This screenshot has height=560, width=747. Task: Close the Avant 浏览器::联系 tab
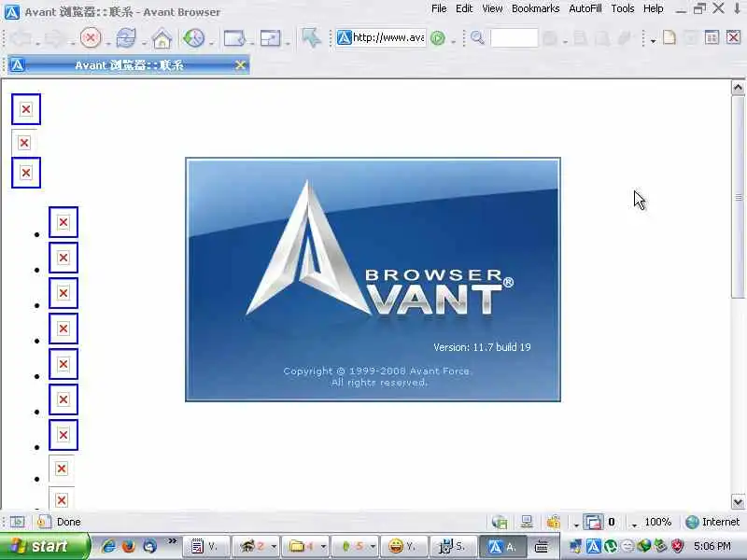click(241, 65)
